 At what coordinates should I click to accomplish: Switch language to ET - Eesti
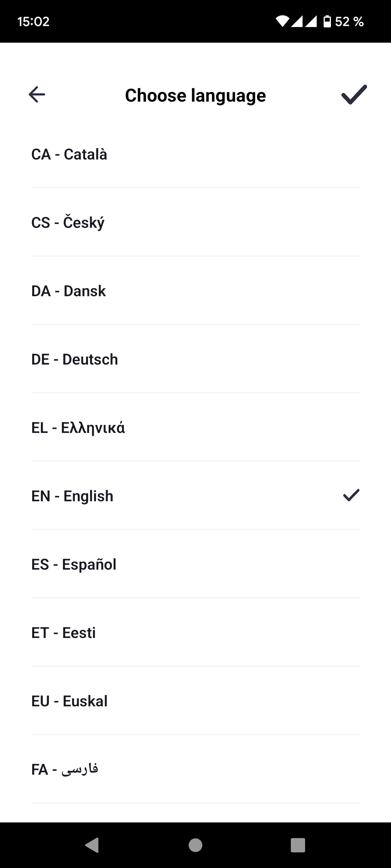point(195,633)
